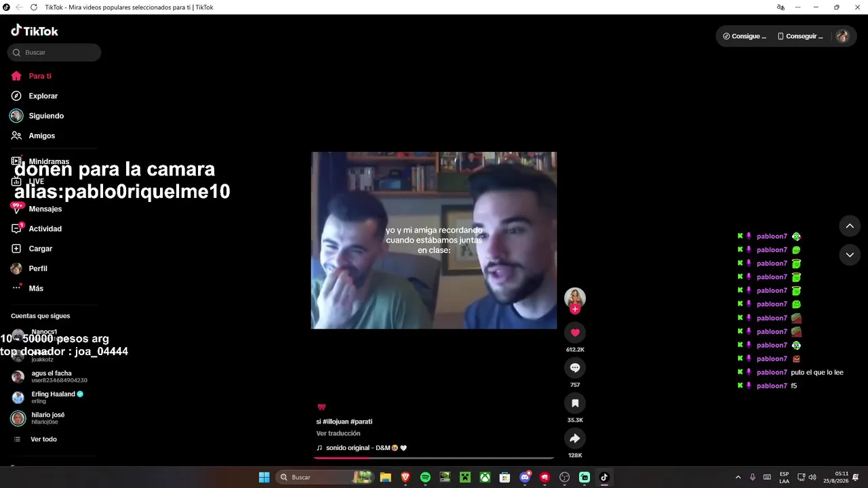Open the video creator's avatar
The width and height of the screenshot is (868, 488).
[x=575, y=298]
